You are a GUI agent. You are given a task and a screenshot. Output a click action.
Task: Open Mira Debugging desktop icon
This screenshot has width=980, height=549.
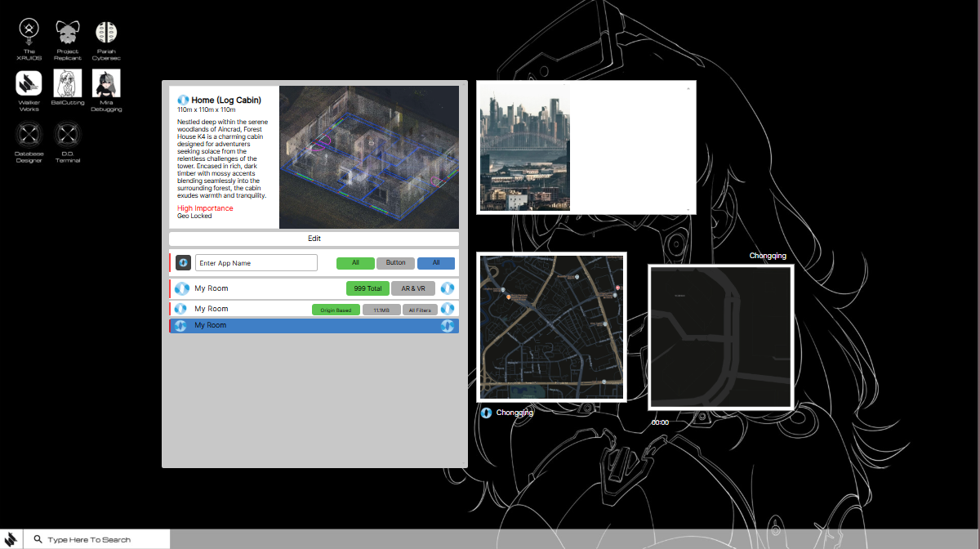click(106, 83)
